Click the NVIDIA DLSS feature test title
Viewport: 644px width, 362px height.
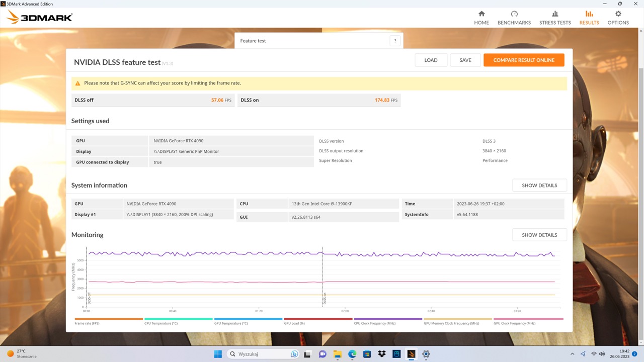(117, 62)
